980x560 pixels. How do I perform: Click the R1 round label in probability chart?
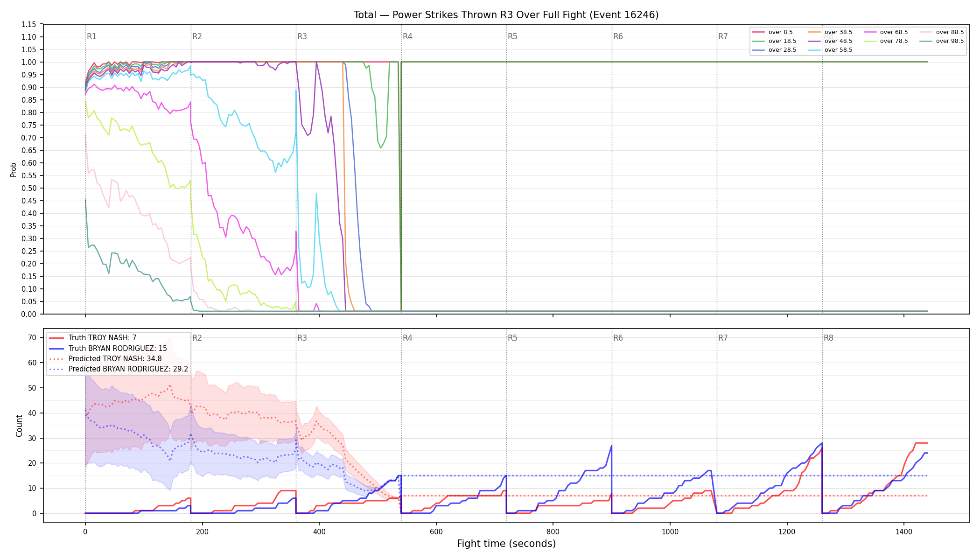pyautogui.click(x=91, y=36)
